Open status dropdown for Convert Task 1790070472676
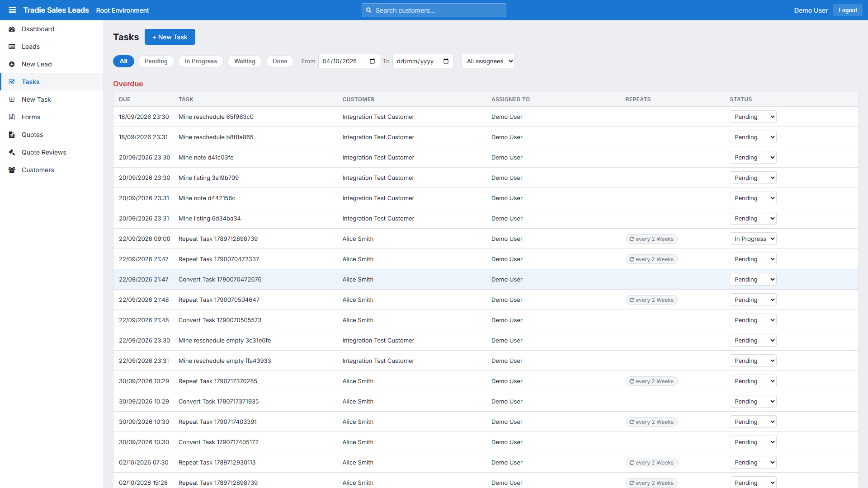 (753, 279)
